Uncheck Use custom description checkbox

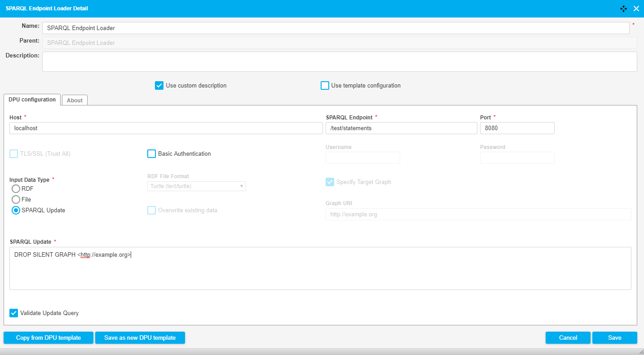coord(159,86)
